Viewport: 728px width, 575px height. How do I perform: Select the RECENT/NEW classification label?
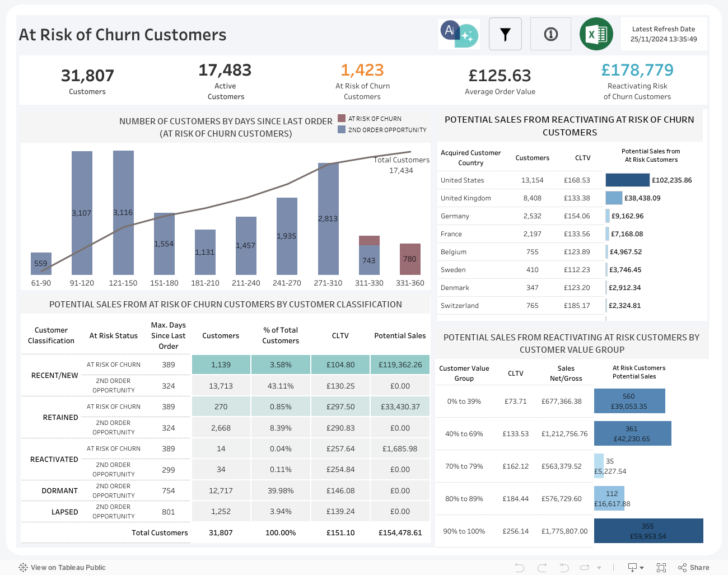click(x=54, y=375)
